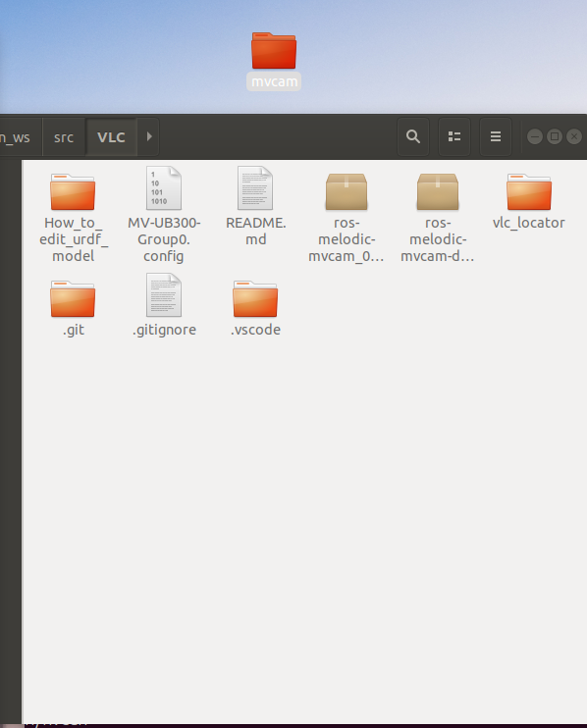Select the MV-UB300-Group0.config binary file icon

pos(164,188)
